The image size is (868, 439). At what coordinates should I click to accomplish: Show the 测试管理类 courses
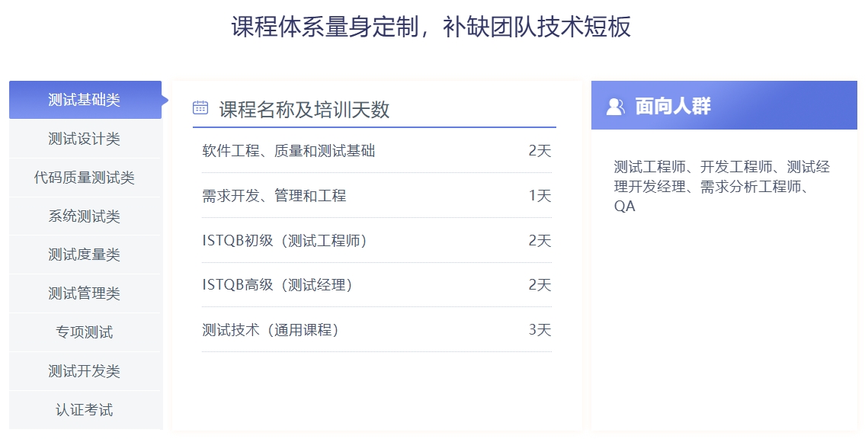click(x=85, y=293)
